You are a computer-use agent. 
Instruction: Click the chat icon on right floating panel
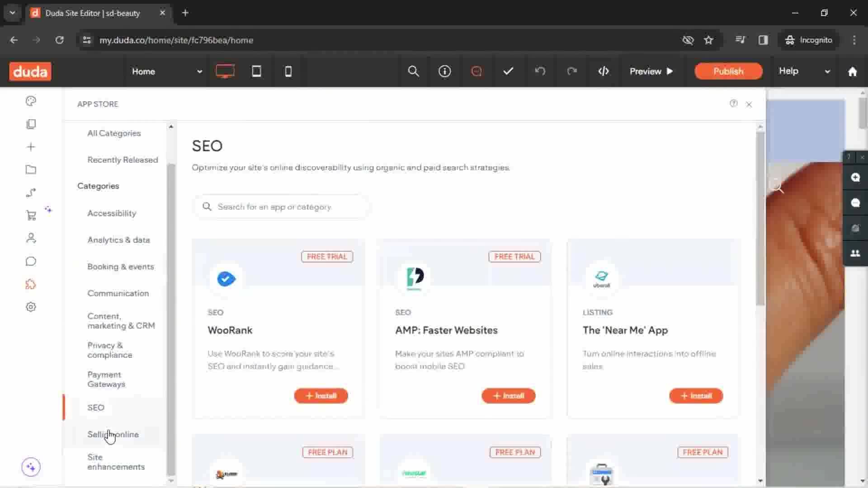(855, 203)
